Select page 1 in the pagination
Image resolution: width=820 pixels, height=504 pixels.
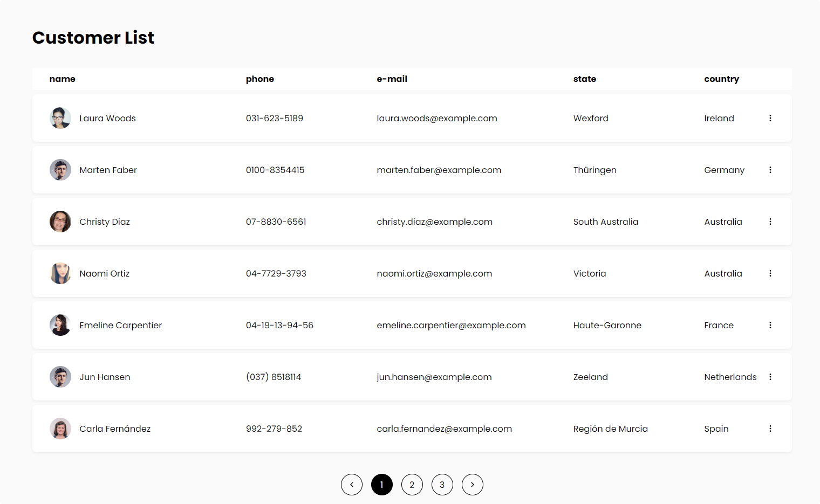coord(382,485)
